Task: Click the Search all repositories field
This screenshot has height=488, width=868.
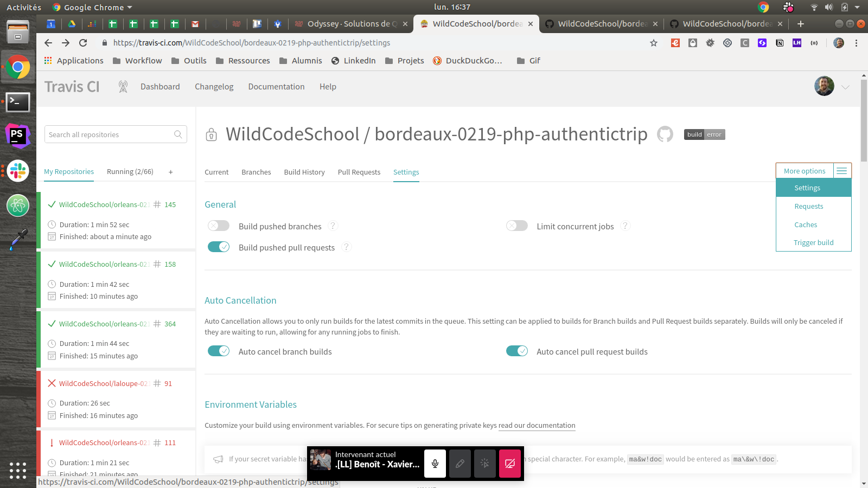Action: [x=116, y=134]
